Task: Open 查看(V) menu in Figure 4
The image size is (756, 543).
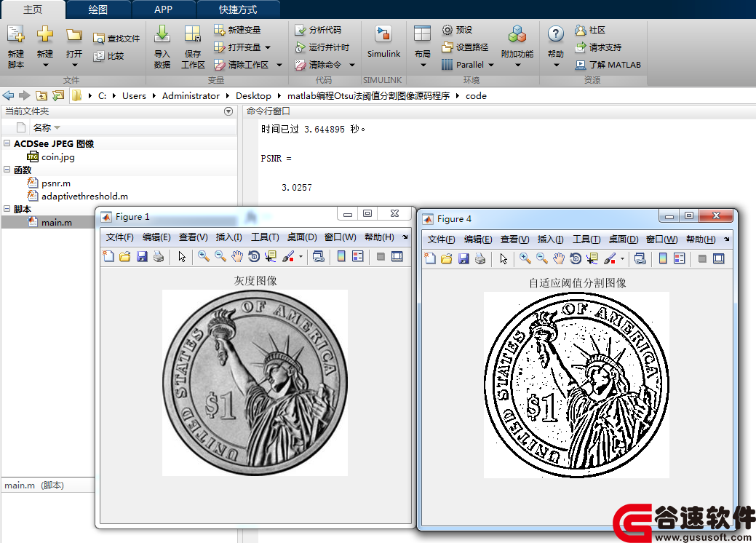Action: pyautogui.click(x=514, y=239)
